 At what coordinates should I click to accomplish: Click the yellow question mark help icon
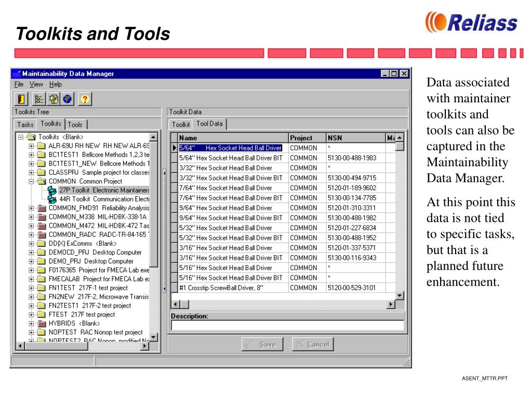tap(85, 99)
